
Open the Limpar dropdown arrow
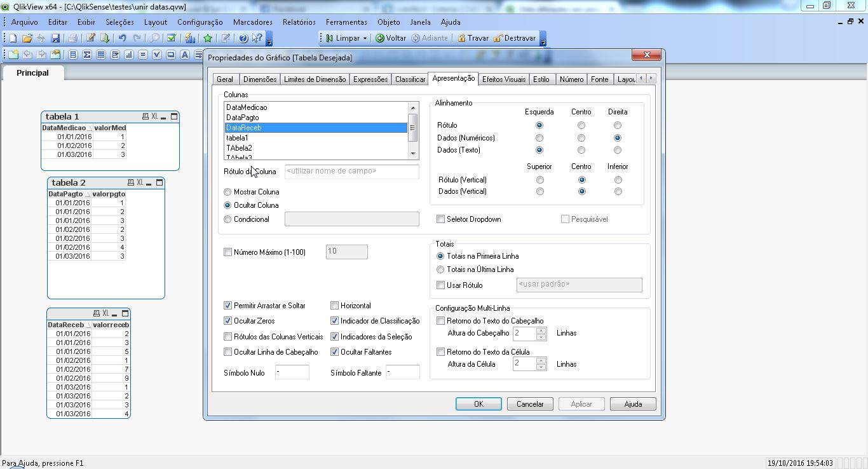[365, 38]
